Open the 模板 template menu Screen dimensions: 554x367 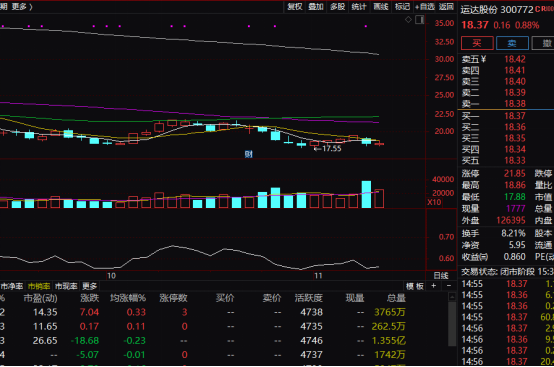tap(415, 286)
